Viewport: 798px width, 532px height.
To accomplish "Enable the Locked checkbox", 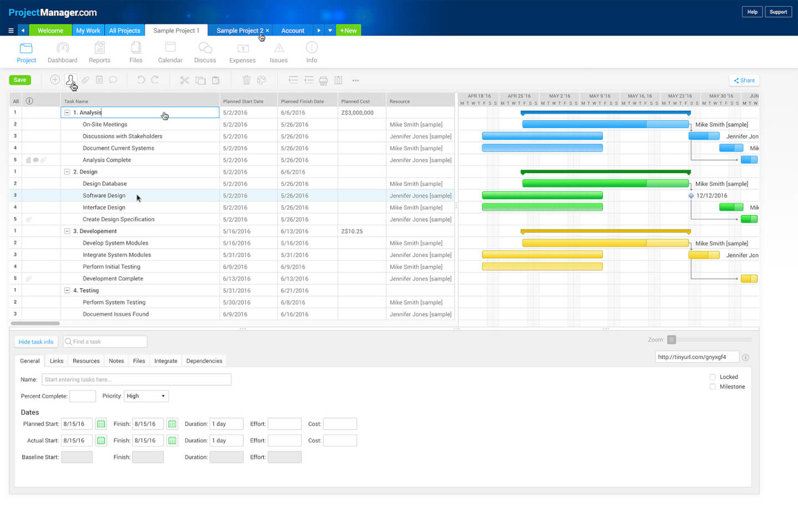I will pos(713,377).
